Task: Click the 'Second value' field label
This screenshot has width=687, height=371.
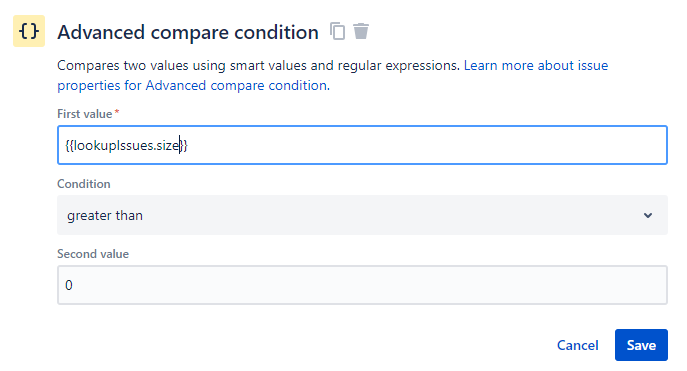Action: 93,254
